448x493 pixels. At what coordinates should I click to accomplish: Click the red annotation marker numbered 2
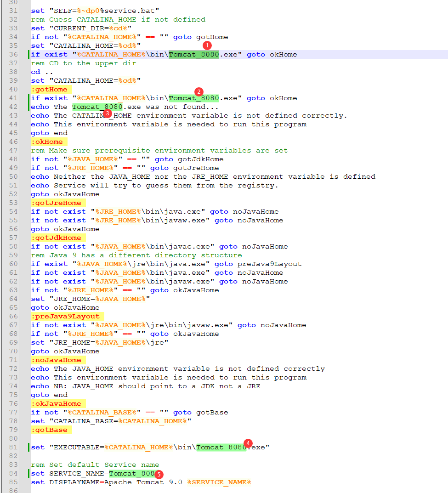[x=199, y=91]
